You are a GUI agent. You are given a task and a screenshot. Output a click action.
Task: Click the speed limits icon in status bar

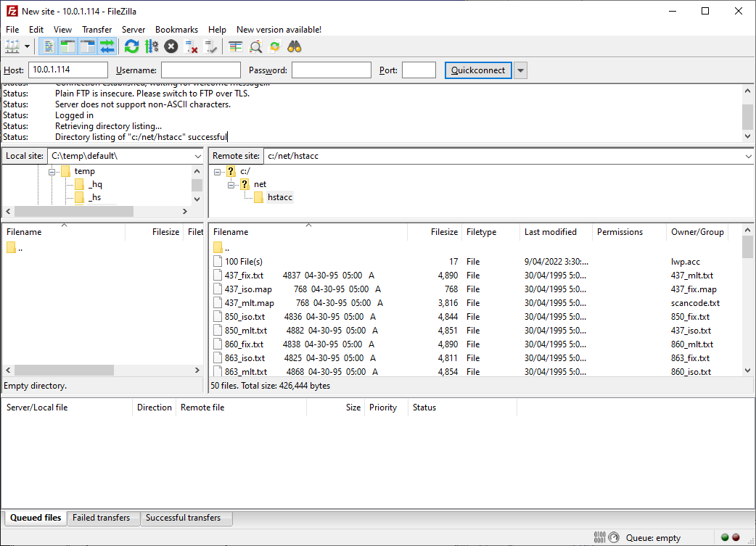click(614, 537)
